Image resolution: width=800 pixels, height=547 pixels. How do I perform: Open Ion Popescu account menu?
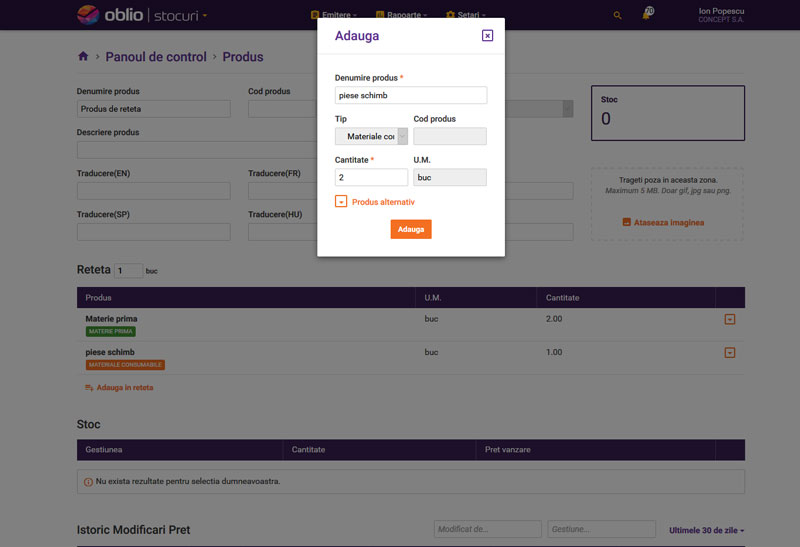click(x=721, y=15)
